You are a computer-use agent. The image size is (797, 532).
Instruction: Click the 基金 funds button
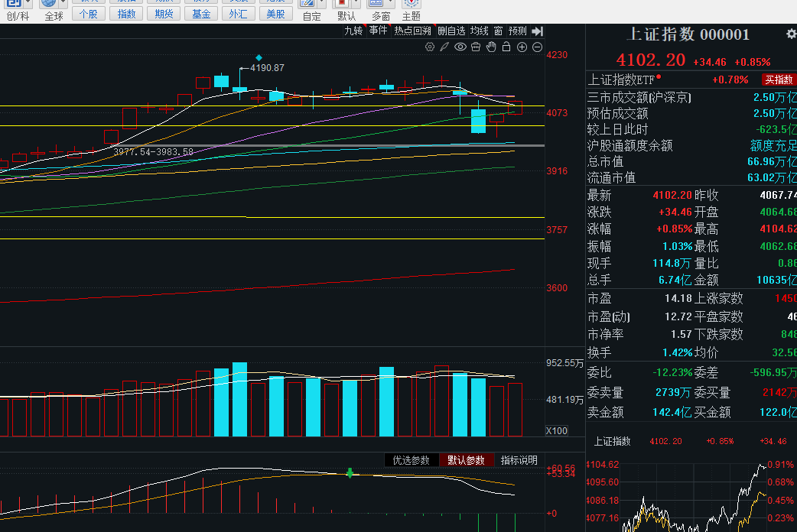pyautogui.click(x=200, y=14)
